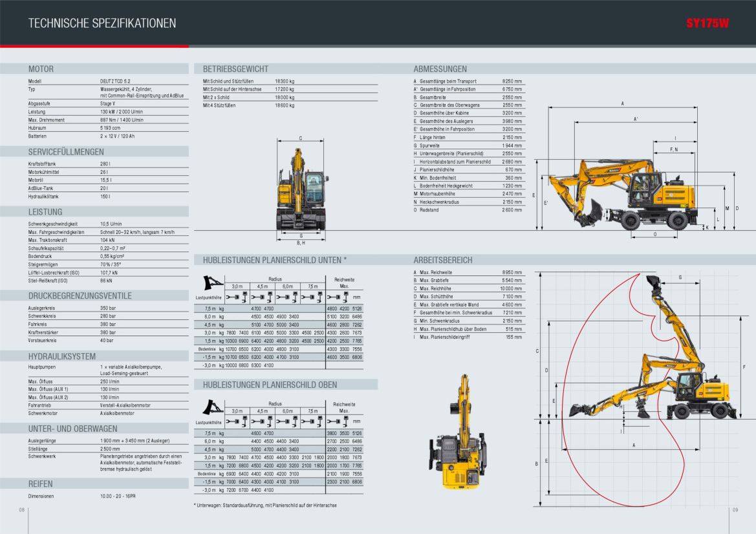The height and width of the screenshot is (534, 756).
Task: Select the AdBlue-Tank row label
Action: click(x=41, y=188)
